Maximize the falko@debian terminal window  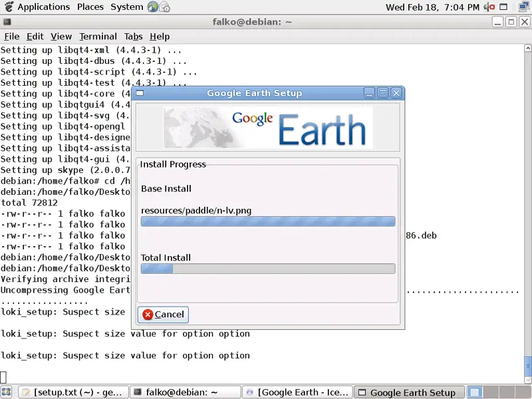511,22
